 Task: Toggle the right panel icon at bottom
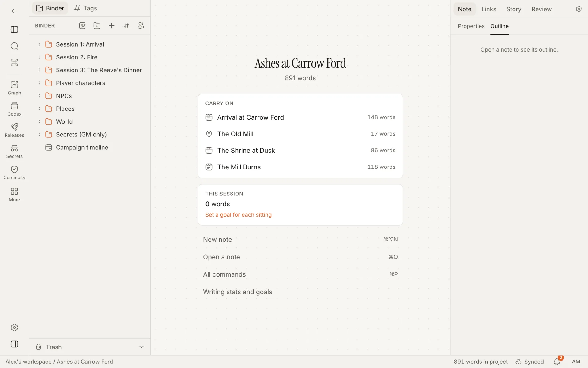pyautogui.click(x=14, y=344)
